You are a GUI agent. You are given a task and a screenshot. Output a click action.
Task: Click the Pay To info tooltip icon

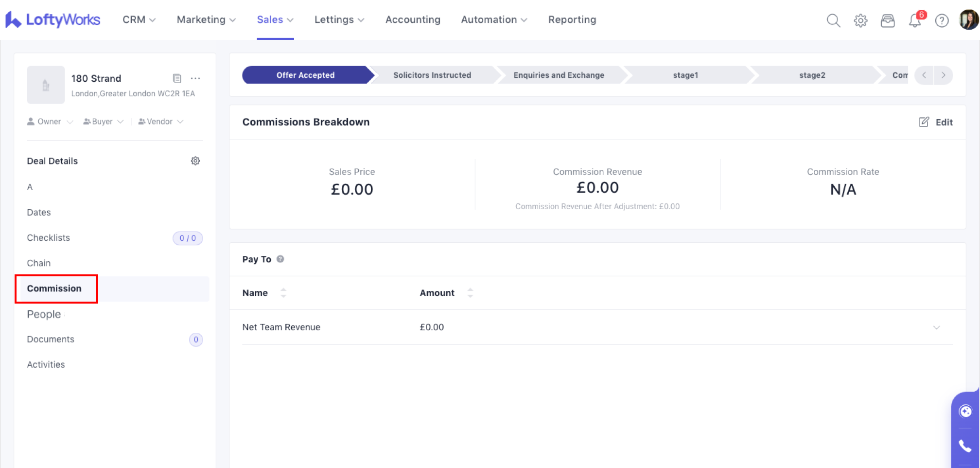pyautogui.click(x=280, y=259)
